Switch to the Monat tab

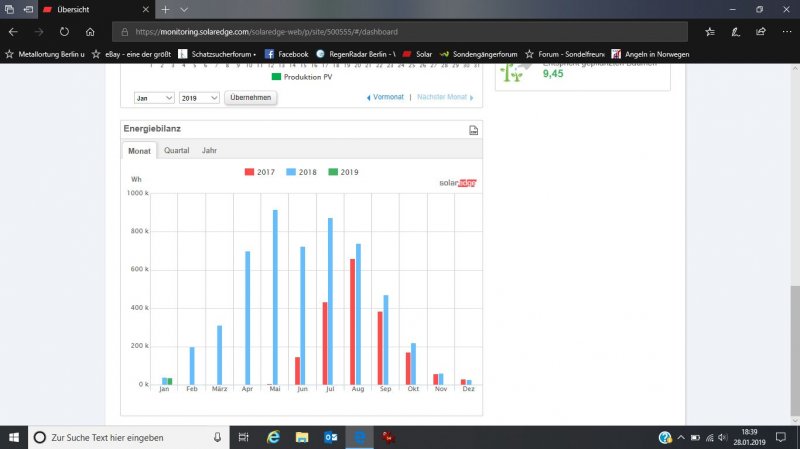pos(139,151)
